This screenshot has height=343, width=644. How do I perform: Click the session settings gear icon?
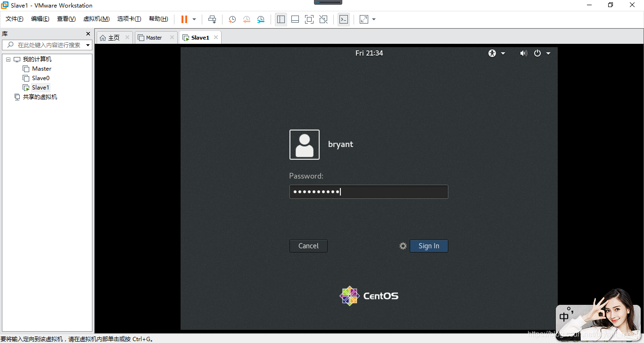coord(403,246)
